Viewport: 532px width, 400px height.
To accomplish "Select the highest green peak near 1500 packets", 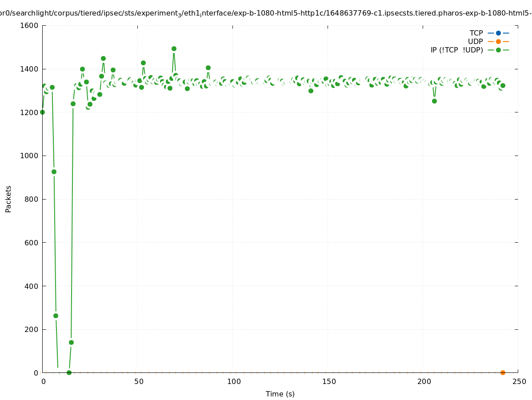I will coord(174,48).
